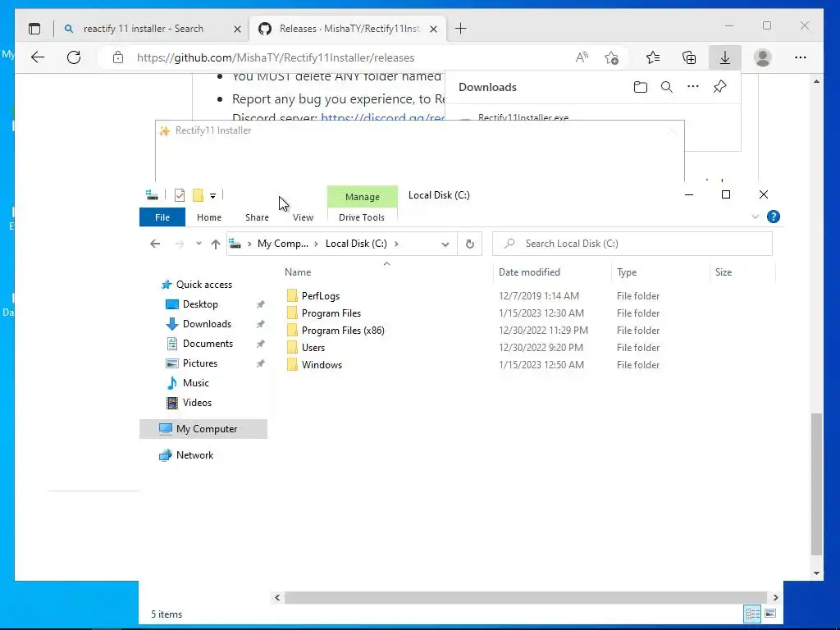Expand address bar previous locations dropdown
Screen dimensions: 840x630
[x=445, y=244]
